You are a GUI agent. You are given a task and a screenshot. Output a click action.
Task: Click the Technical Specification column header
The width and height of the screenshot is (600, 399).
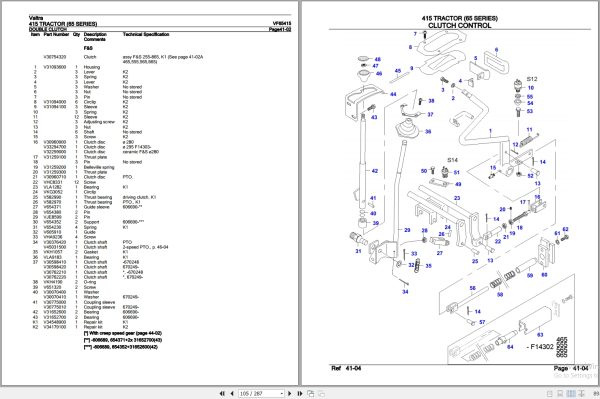click(146, 34)
